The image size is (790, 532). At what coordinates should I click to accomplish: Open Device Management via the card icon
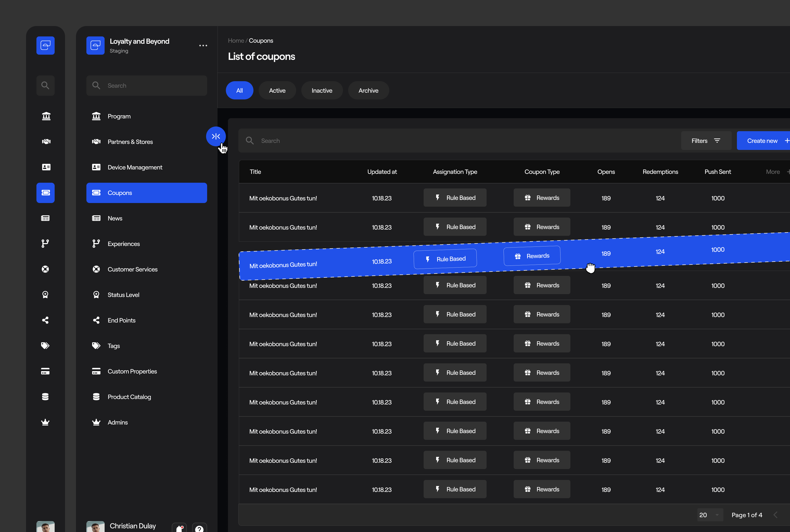(96, 167)
